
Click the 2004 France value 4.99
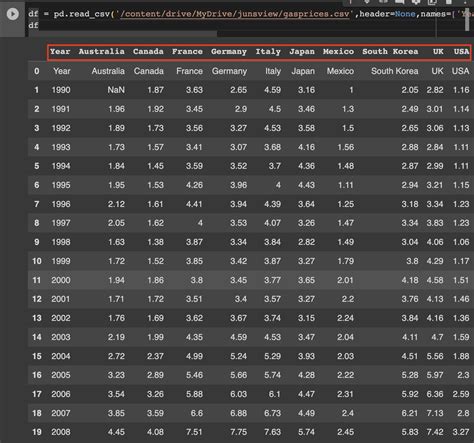194,356
